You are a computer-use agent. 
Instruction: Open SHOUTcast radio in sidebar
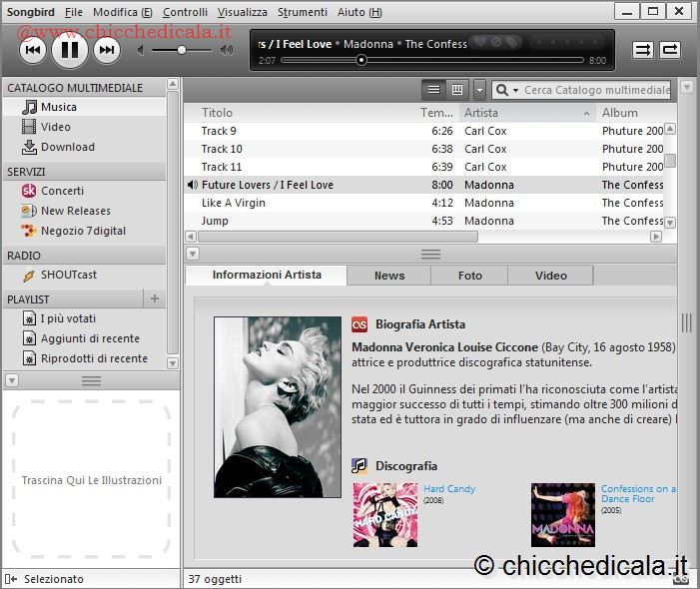click(68, 275)
